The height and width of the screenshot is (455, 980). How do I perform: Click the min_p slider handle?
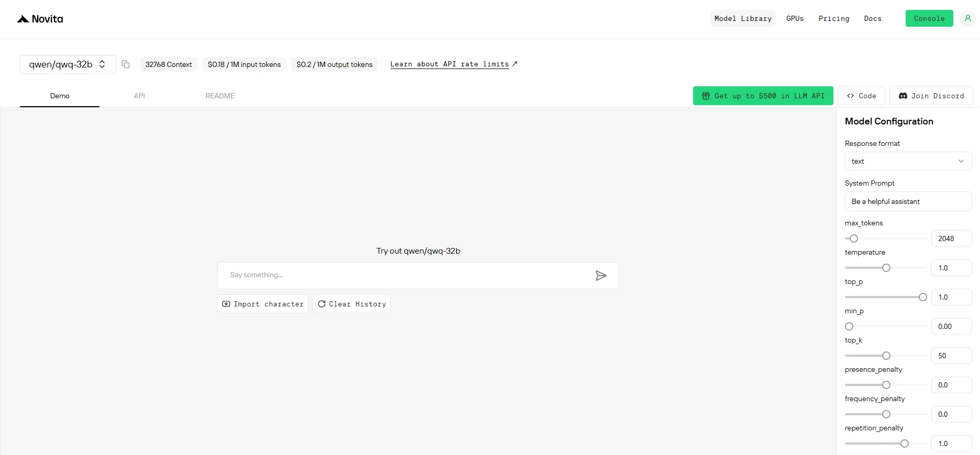849,326
